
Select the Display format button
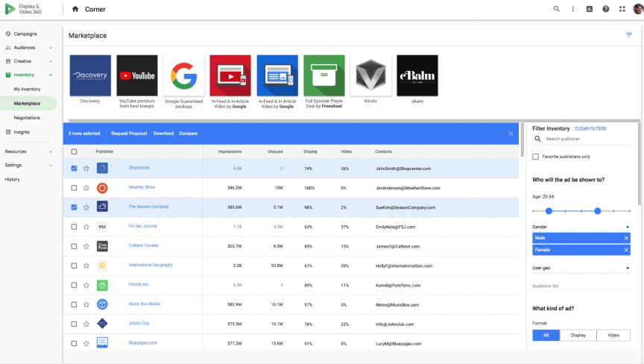pos(578,335)
